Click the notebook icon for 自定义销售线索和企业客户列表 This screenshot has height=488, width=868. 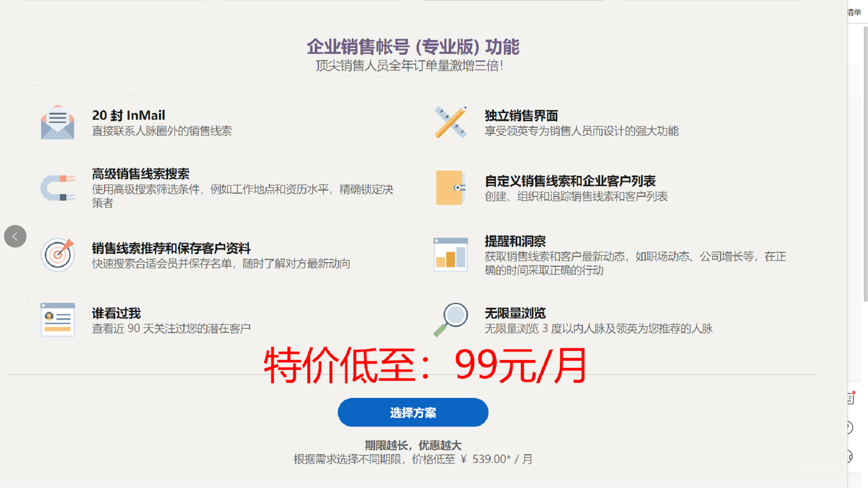click(x=450, y=188)
